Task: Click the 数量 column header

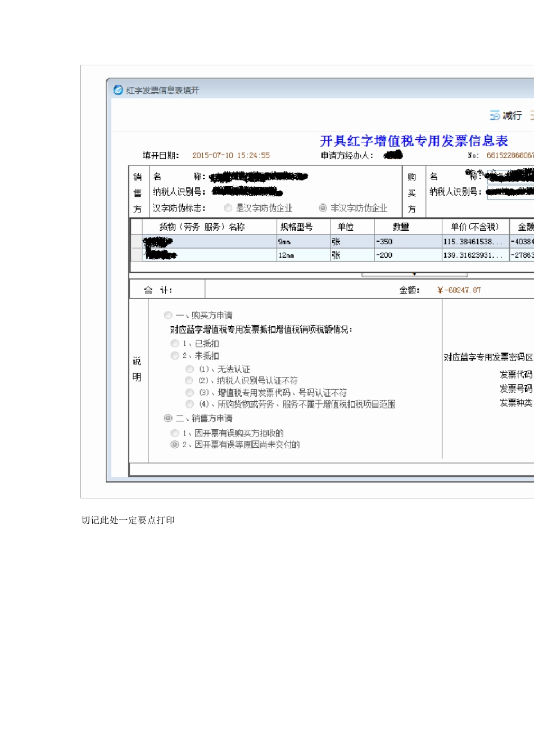Action: [408, 227]
